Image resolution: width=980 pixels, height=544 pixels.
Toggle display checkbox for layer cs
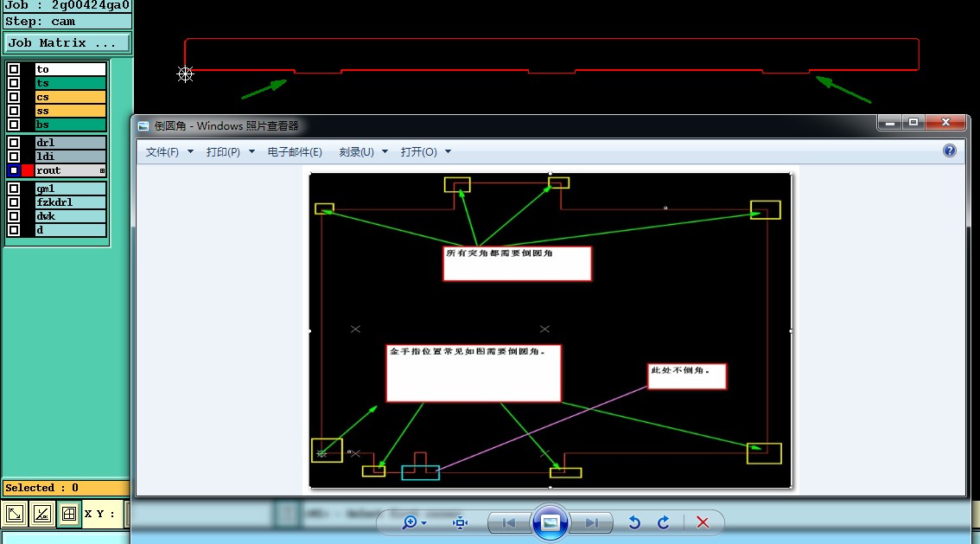pyautogui.click(x=14, y=97)
